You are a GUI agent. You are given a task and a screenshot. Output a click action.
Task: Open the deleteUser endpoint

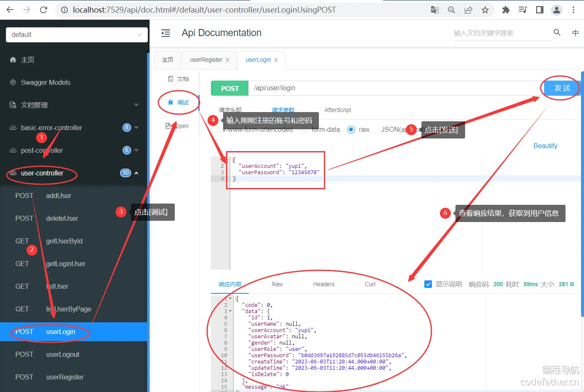pos(74,218)
